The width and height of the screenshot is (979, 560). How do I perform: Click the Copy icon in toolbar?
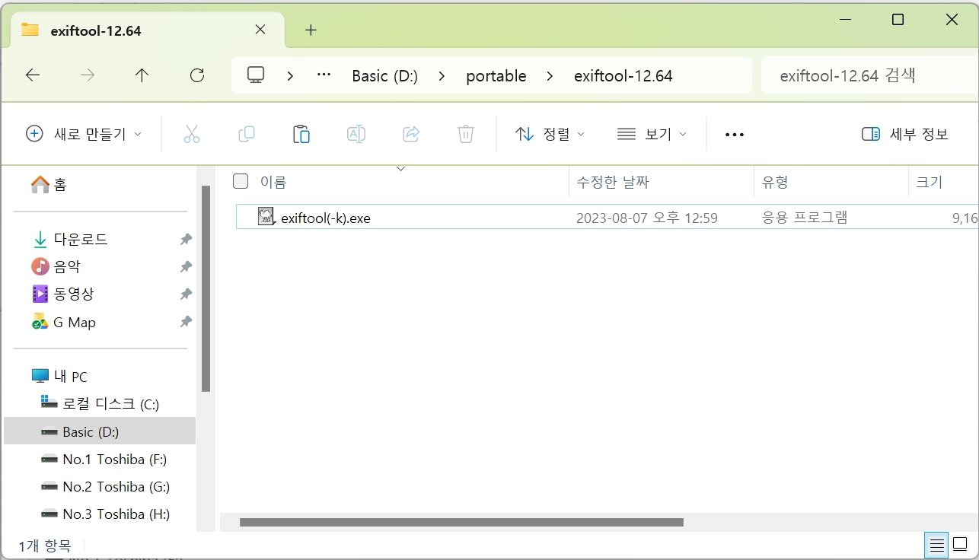click(247, 134)
